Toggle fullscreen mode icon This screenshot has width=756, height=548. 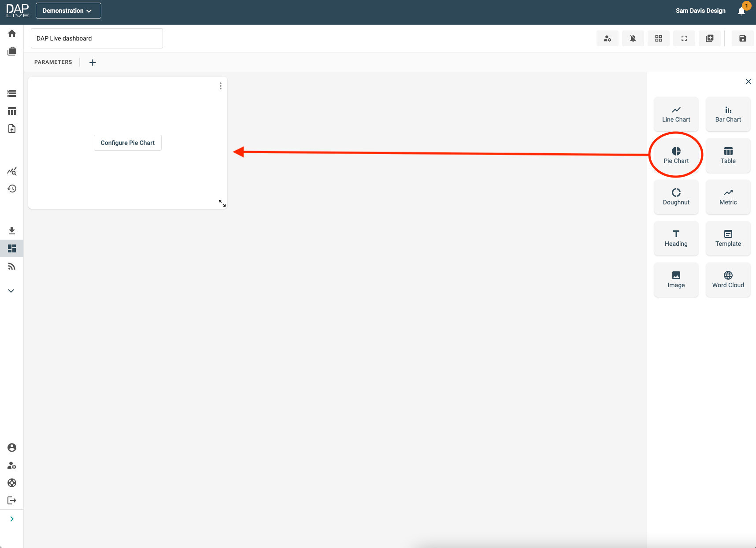point(684,38)
